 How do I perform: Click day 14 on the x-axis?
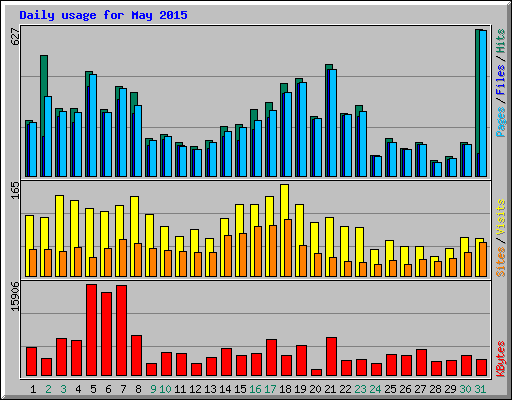pyautogui.click(x=225, y=389)
